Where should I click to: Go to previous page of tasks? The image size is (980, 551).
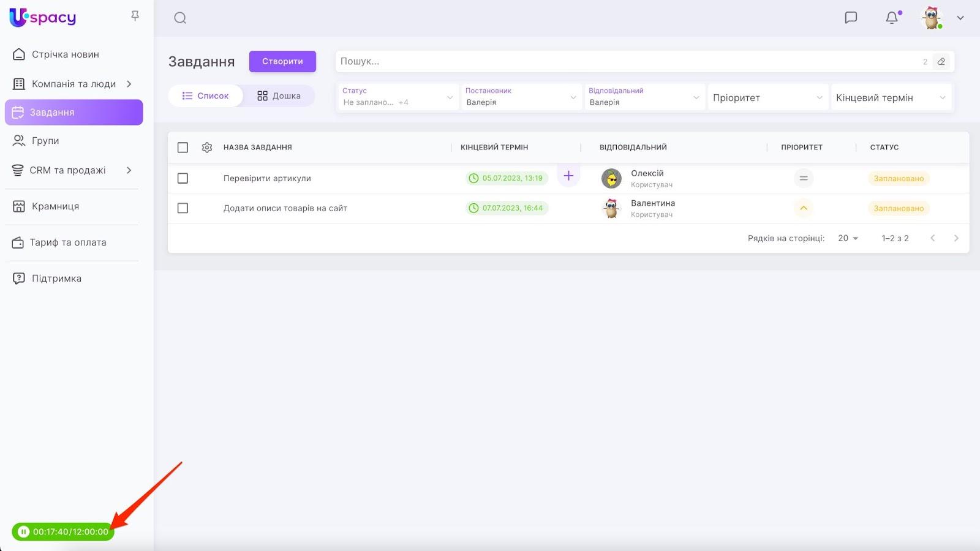[x=933, y=238]
